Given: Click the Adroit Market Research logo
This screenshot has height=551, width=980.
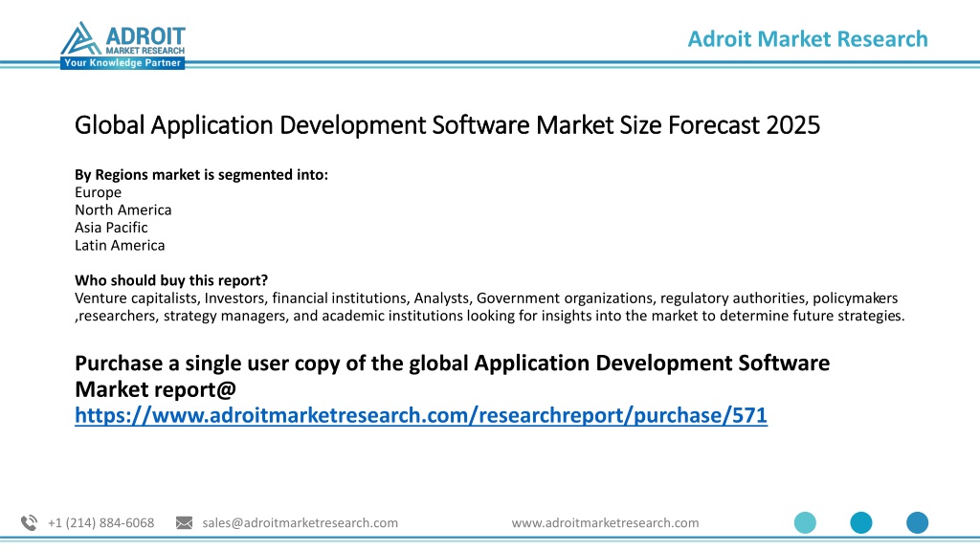Looking at the screenshot, I should [x=122, y=45].
